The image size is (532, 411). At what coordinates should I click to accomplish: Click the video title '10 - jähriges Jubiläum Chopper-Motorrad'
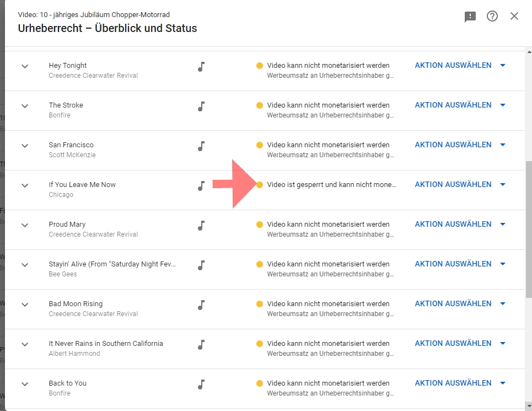[x=105, y=14]
